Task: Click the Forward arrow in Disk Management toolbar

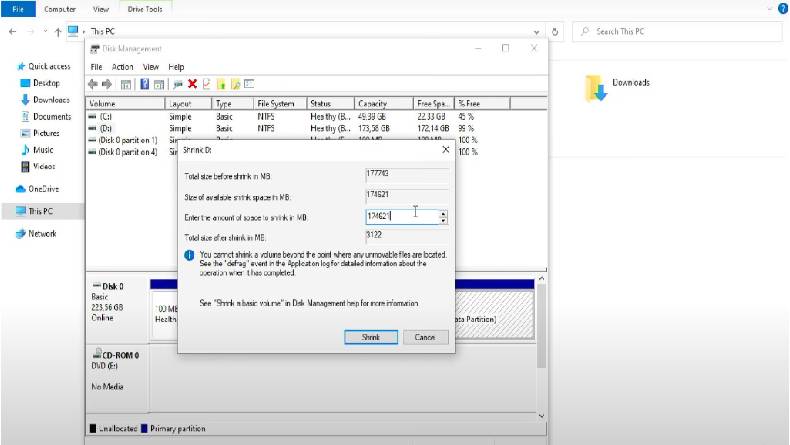Action: 107,84
